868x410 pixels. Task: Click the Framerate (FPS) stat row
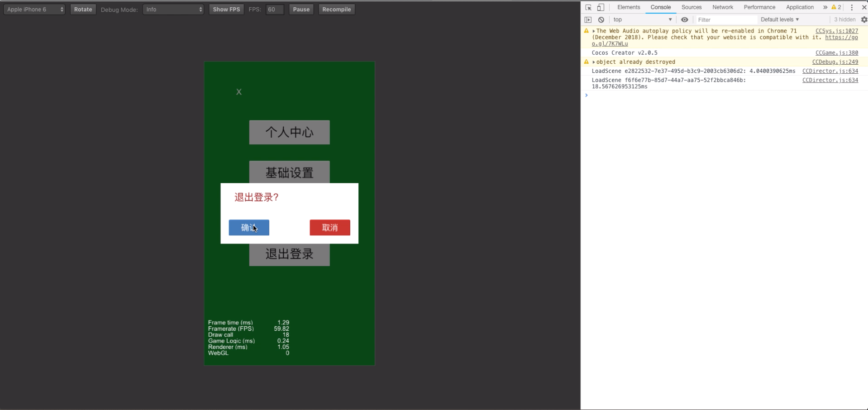click(248, 329)
